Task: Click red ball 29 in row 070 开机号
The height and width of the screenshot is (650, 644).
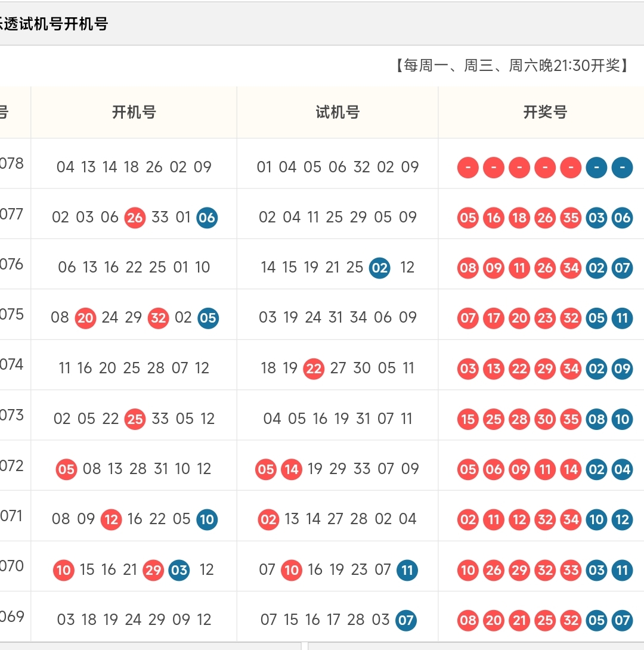Action: point(153,570)
